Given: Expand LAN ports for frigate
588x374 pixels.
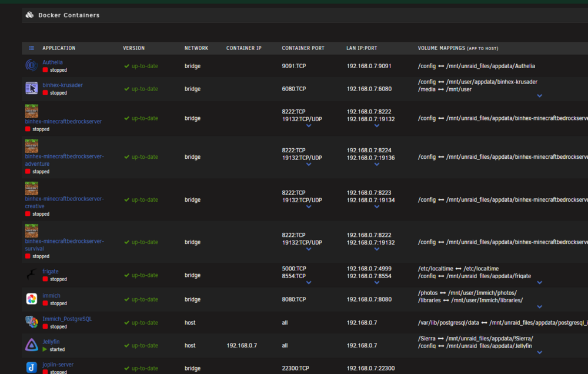Looking at the screenshot, I should click(x=377, y=283).
